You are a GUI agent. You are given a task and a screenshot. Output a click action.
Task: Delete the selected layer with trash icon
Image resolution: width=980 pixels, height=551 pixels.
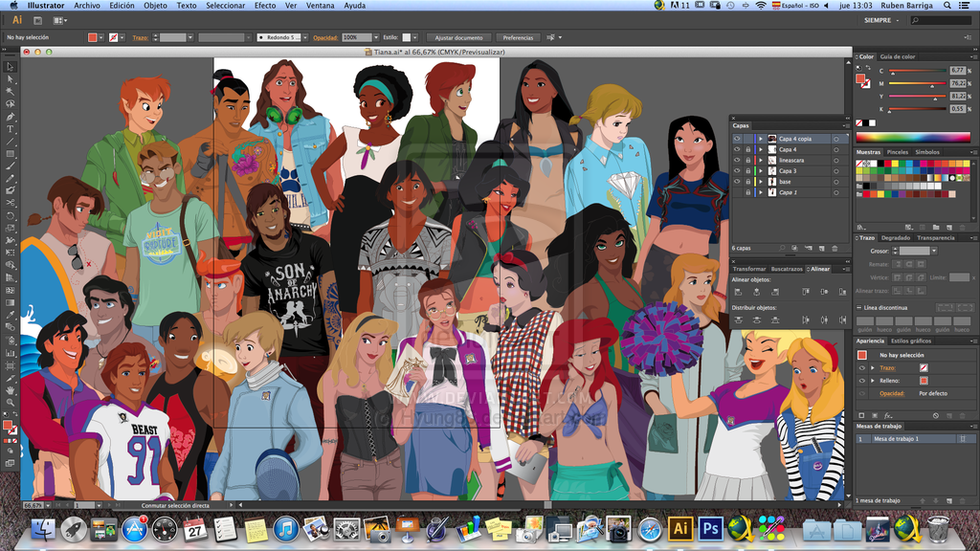pyautogui.click(x=836, y=248)
